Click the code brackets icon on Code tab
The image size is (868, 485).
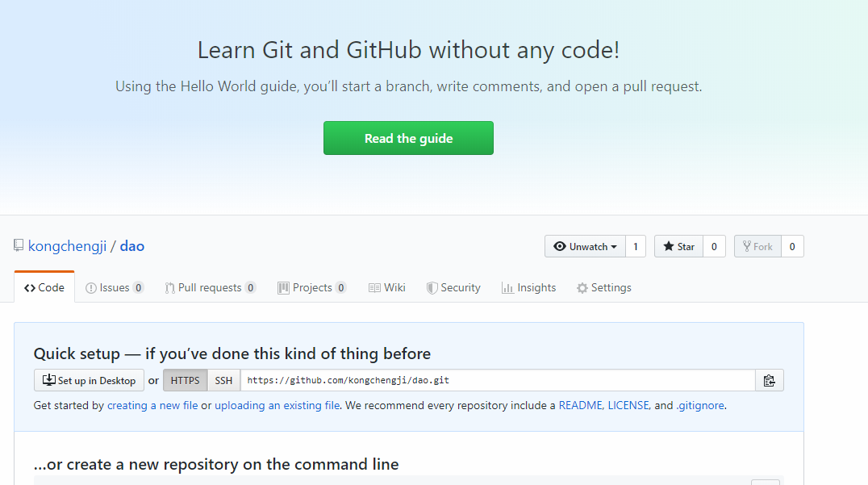pos(29,288)
